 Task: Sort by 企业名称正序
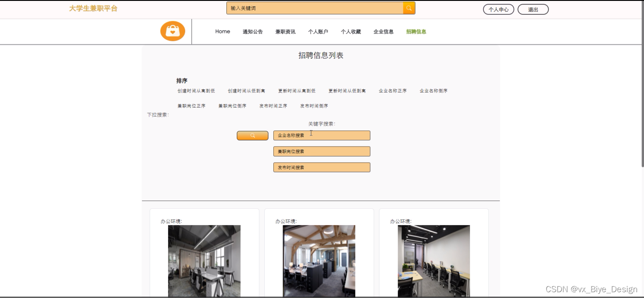click(x=393, y=91)
